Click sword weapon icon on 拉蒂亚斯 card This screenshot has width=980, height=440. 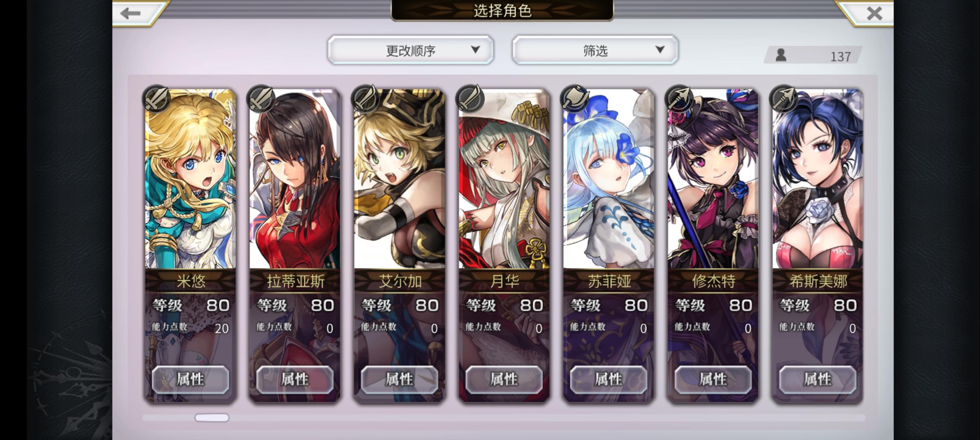coord(261,99)
